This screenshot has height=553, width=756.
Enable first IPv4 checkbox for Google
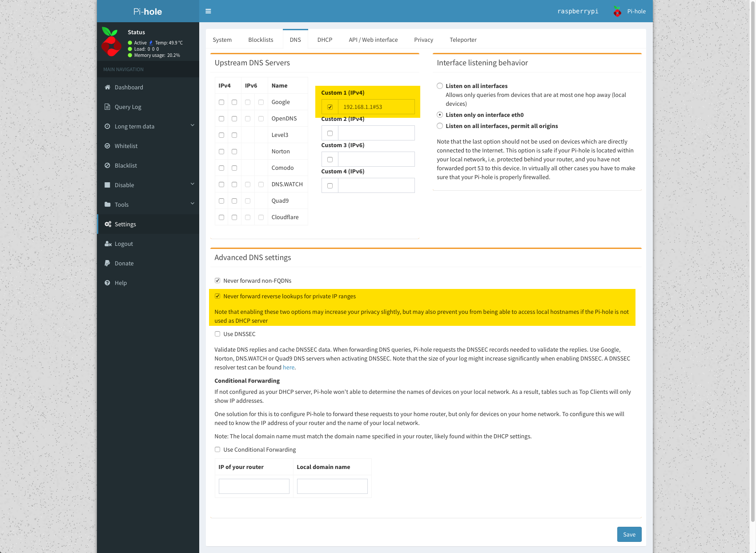coord(221,102)
